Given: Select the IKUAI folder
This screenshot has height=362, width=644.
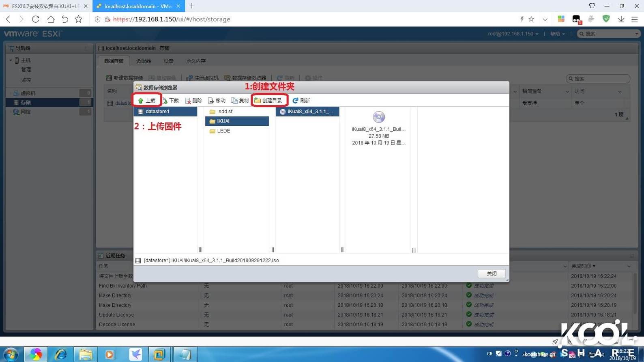Looking at the screenshot, I should pyautogui.click(x=237, y=121).
